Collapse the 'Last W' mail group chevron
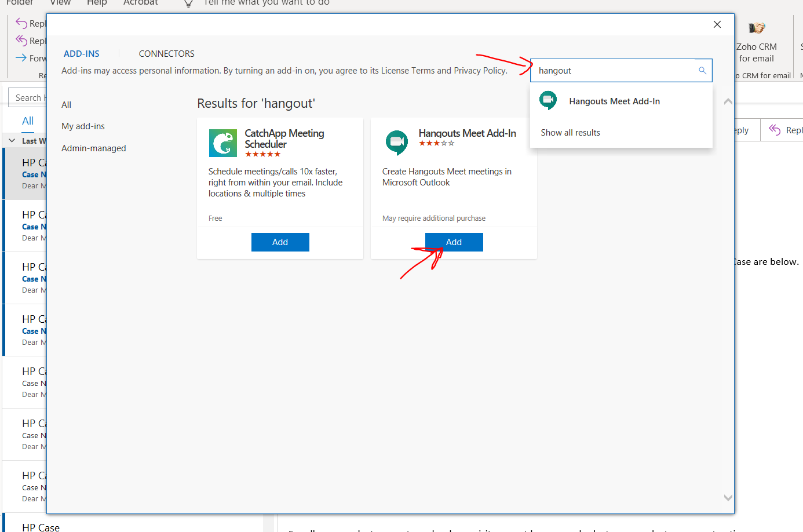Image resolution: width=803 pixels, height=532 pixels. tap(12, 141)
